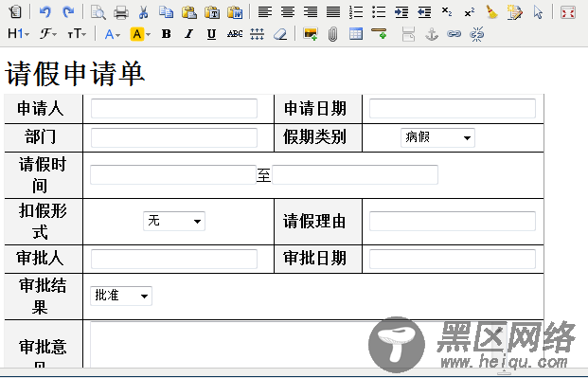
Task: Increase the indent
Action: 401,12
